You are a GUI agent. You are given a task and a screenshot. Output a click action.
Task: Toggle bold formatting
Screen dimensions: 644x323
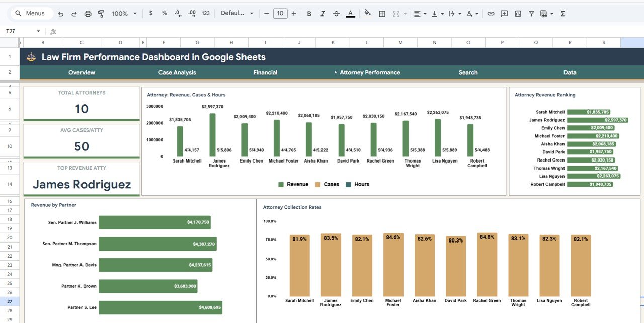pos(309,13)
